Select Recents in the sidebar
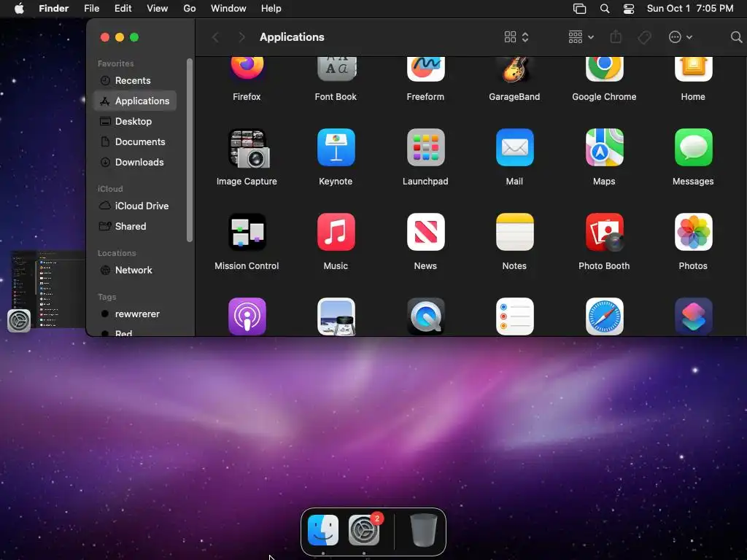Screen dimensions: 747x560 135,80
